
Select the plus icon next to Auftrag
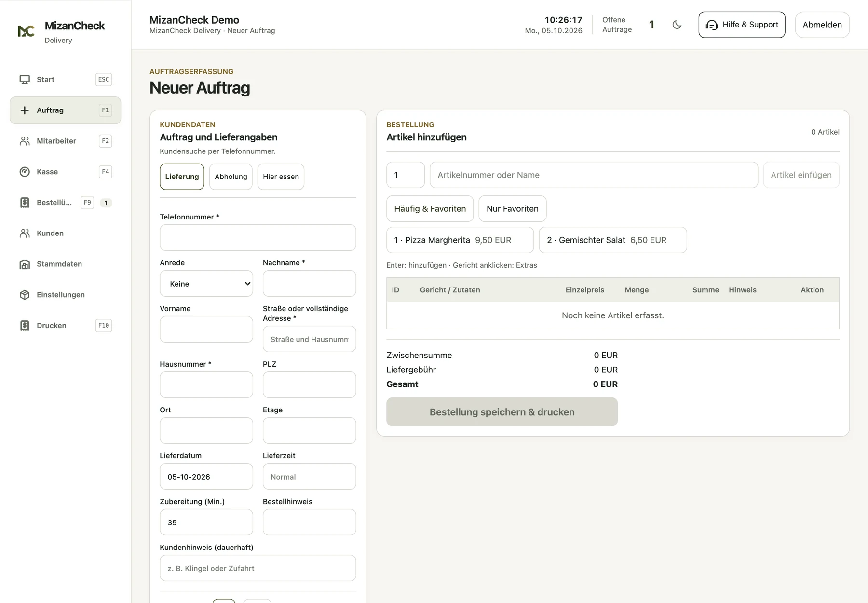(25, 110)
